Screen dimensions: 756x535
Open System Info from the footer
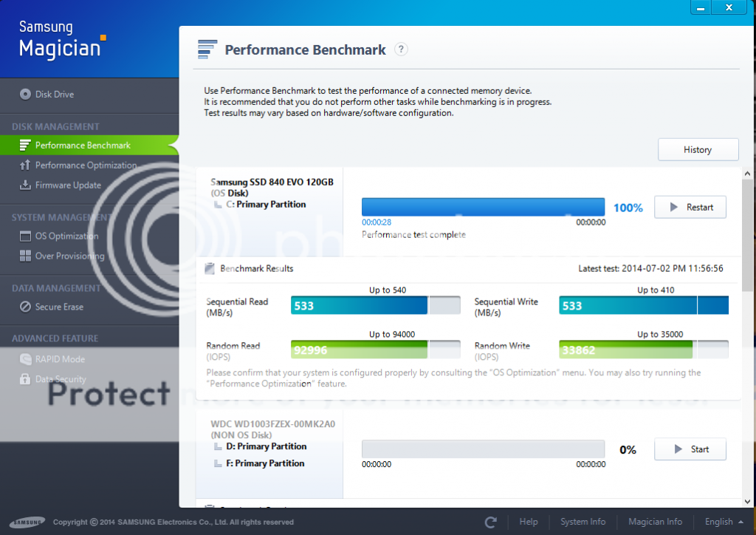click(583, 522)
